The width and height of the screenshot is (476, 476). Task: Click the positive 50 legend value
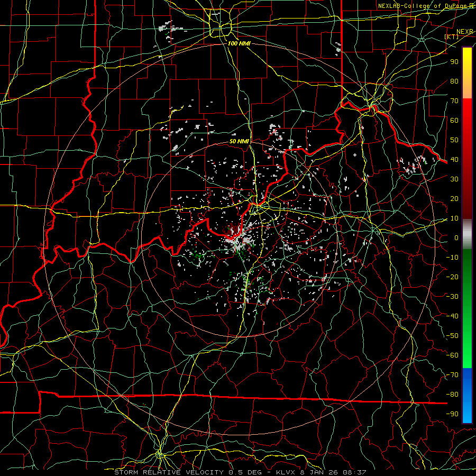coord(454,140)
